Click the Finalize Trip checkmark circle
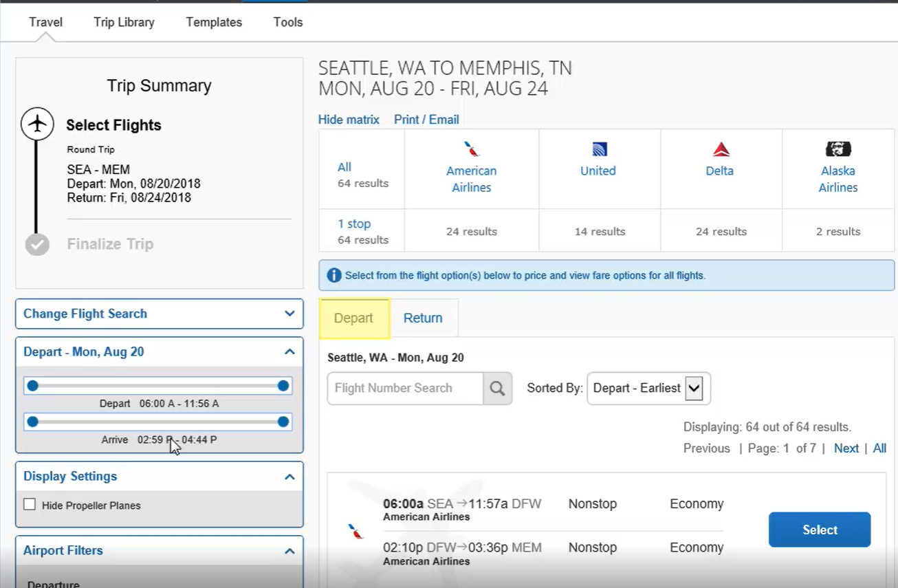Image resolution: width=898 pixels, height=588 pixels. 37,243
